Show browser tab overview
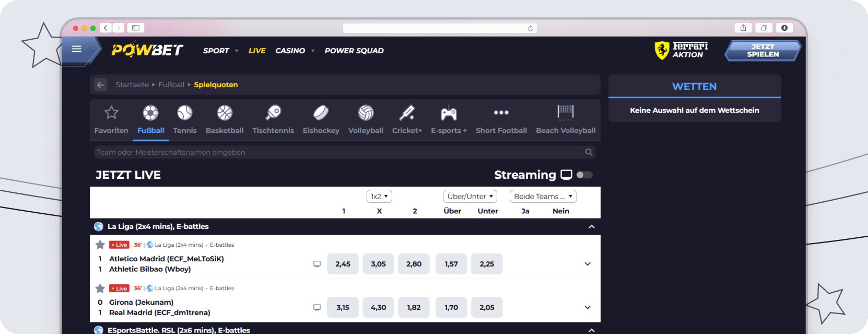 pyautogui.click(x=764, y=28)
